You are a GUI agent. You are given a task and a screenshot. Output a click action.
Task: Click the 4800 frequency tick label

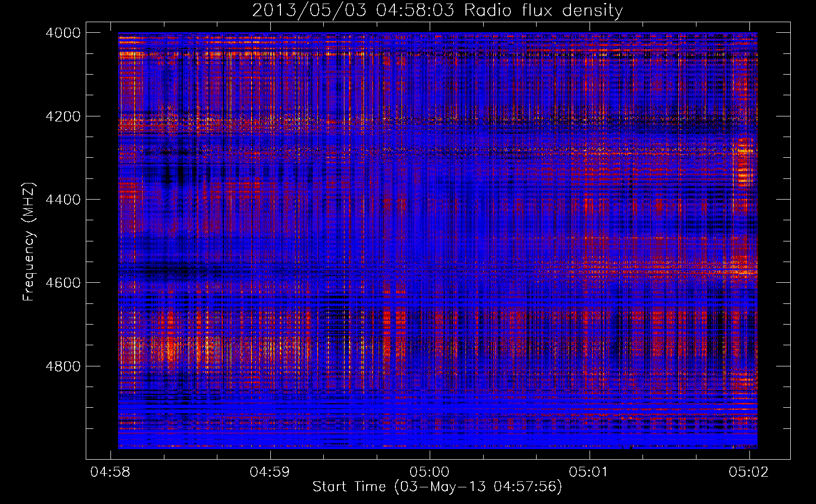pos(63,366)
